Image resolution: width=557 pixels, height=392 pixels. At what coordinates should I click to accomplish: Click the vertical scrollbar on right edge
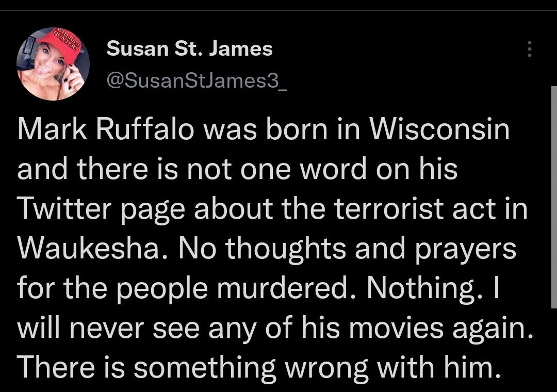[x=554, y=197]
